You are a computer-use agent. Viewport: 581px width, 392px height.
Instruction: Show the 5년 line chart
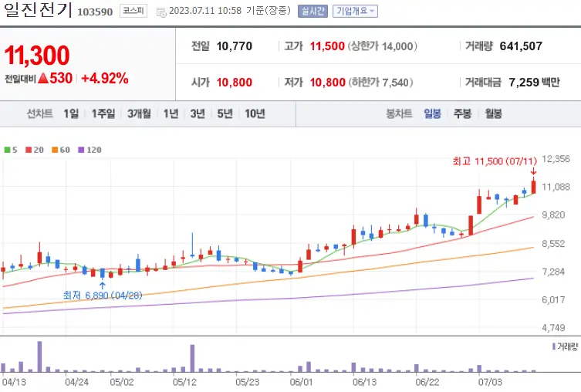[225, 113]
